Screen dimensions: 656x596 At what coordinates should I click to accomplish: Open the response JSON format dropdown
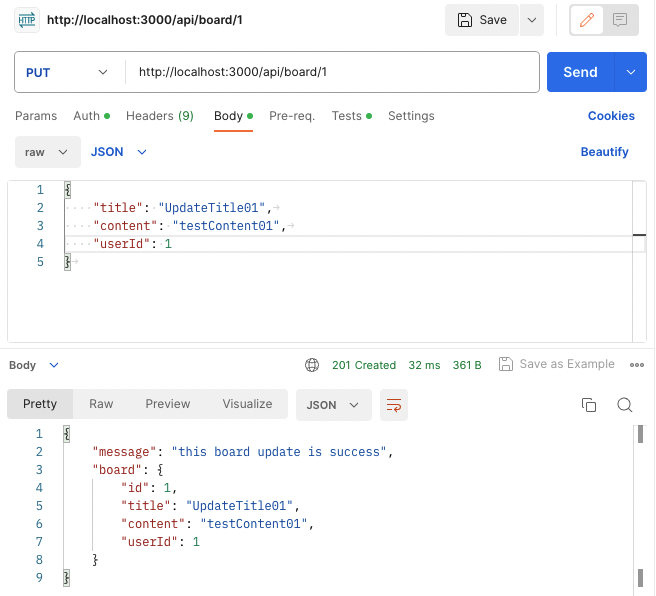tap(333, 405)
